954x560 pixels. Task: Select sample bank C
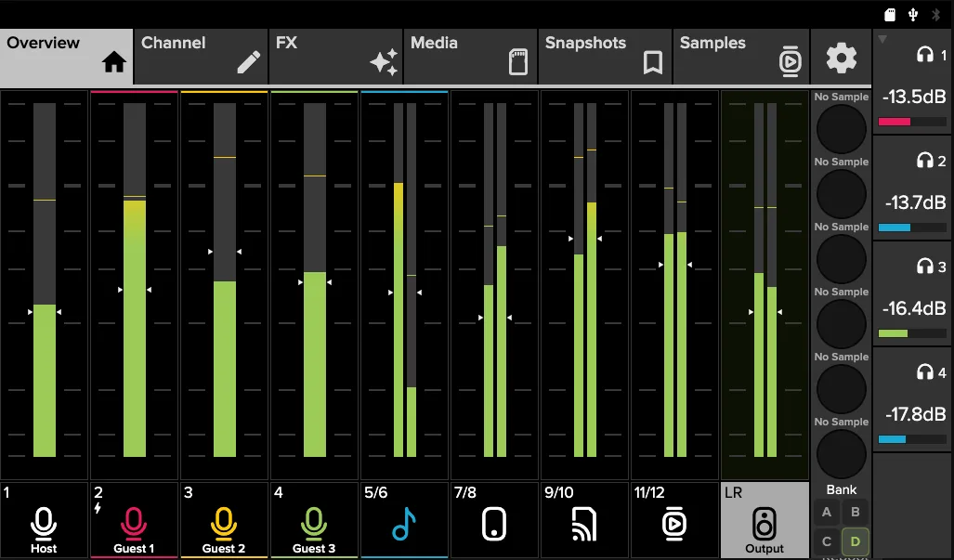[826, 541]
